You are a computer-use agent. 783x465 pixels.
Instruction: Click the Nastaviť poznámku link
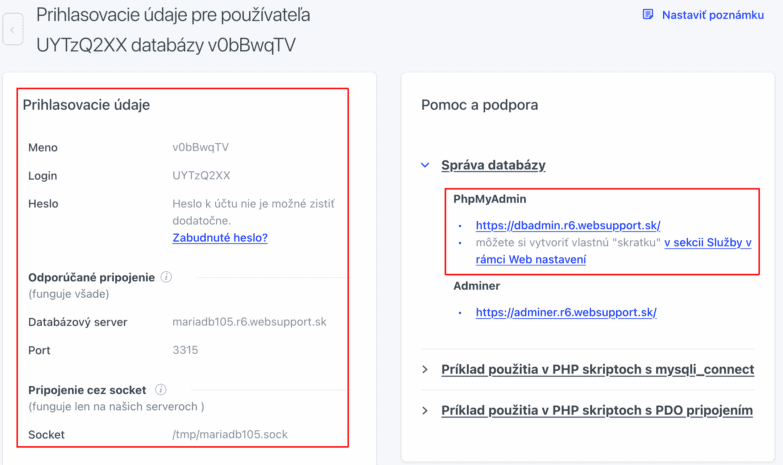click(x=713, y=15)
